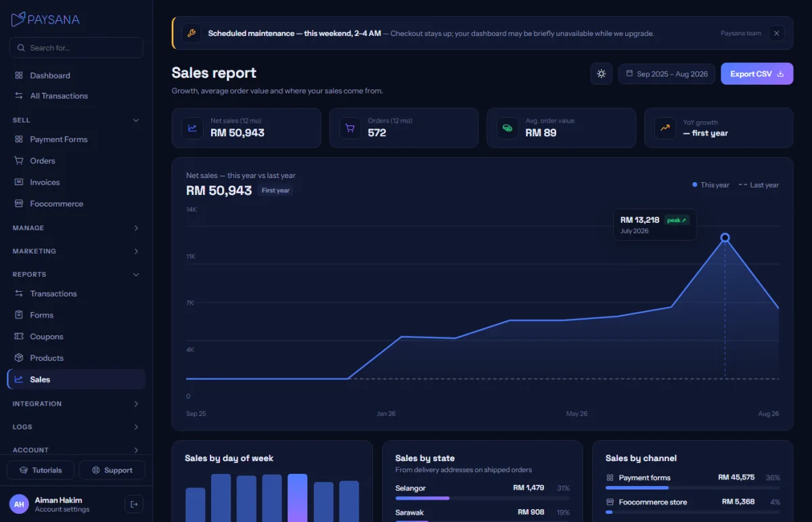Viewport: 812px width, 522px height.
Task: Export CSV of sales report
Action: click(x=757, y=74)
